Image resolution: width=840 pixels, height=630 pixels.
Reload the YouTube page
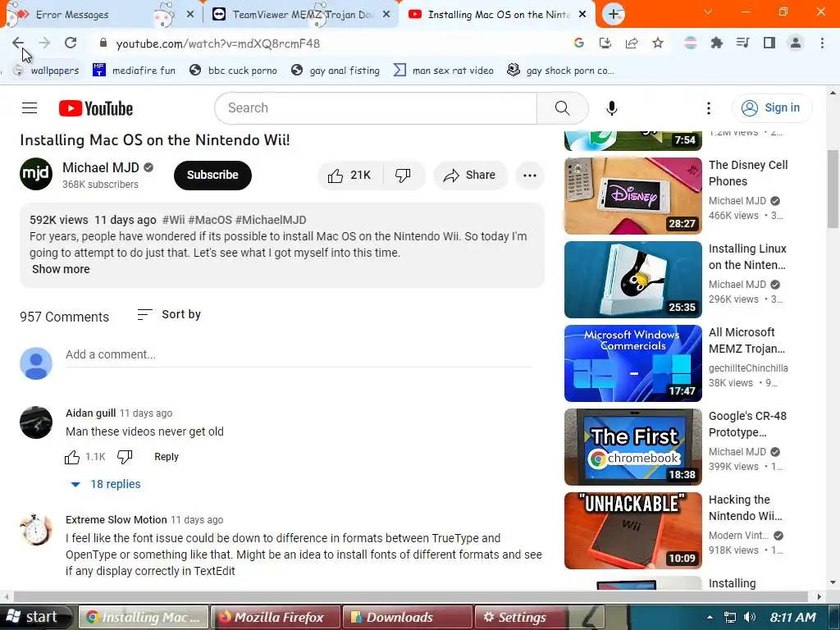click(71, 43)
